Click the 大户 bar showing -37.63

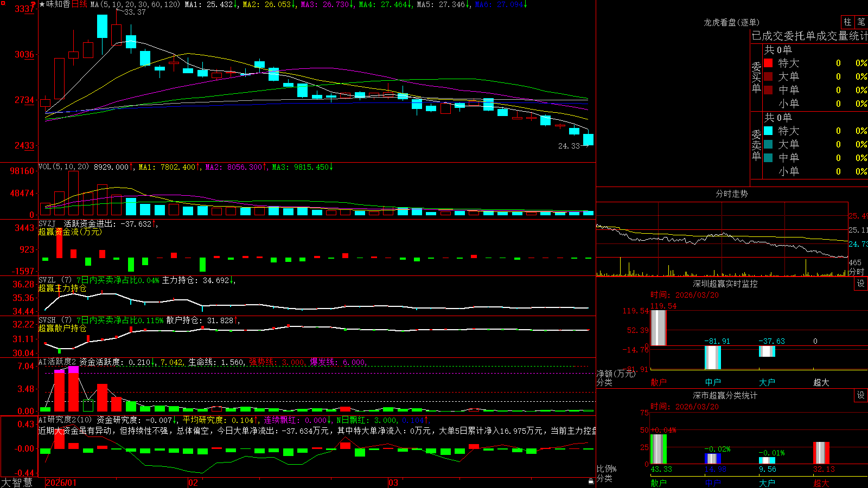(767, 351)
